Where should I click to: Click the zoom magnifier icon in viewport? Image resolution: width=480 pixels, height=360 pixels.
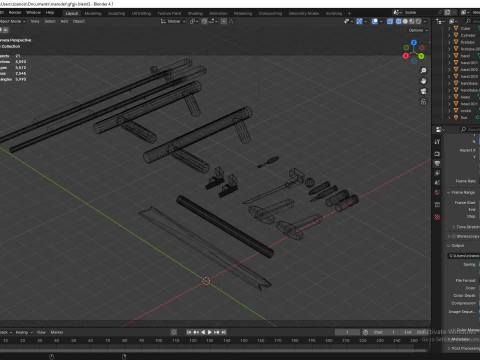tap(423, 71)
